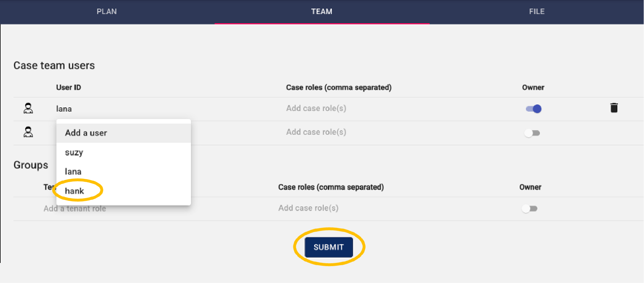Click the Add case role(s) field under Groups

tap(308, 208)
